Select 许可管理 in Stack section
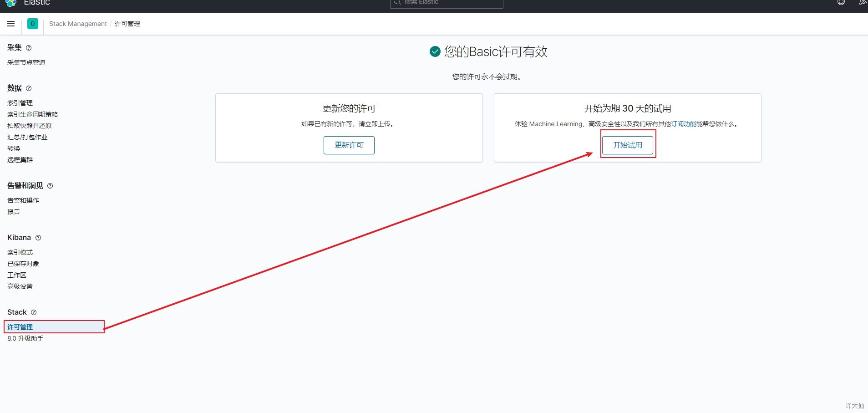Viewport: 868px width, 413px height. pyautogui.click(x=20, y=327)
